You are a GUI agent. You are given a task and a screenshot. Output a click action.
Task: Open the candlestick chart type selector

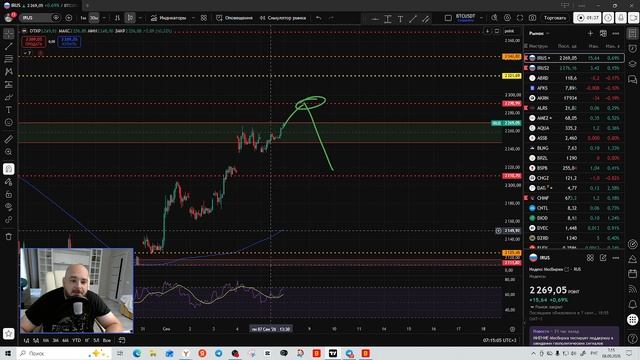coord(130,18)
